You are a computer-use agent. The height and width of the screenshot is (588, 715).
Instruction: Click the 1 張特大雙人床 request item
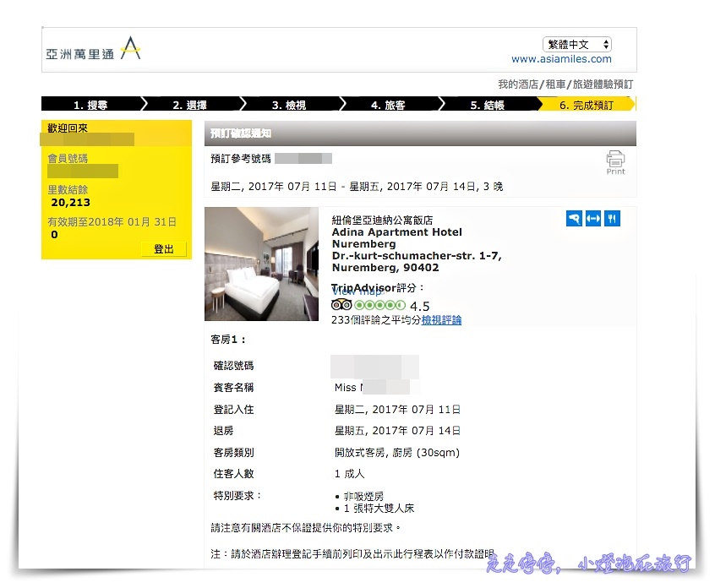click(x=379, y=509)
